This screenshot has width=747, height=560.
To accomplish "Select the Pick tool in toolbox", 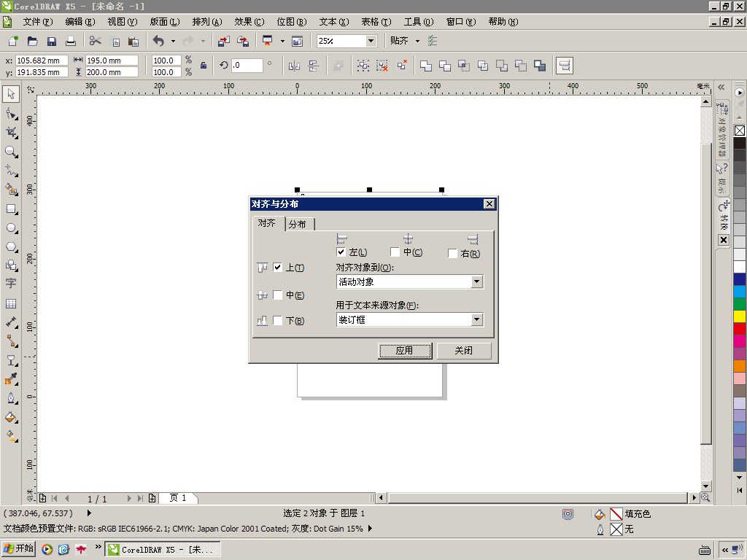I will [x=11, y=94].
